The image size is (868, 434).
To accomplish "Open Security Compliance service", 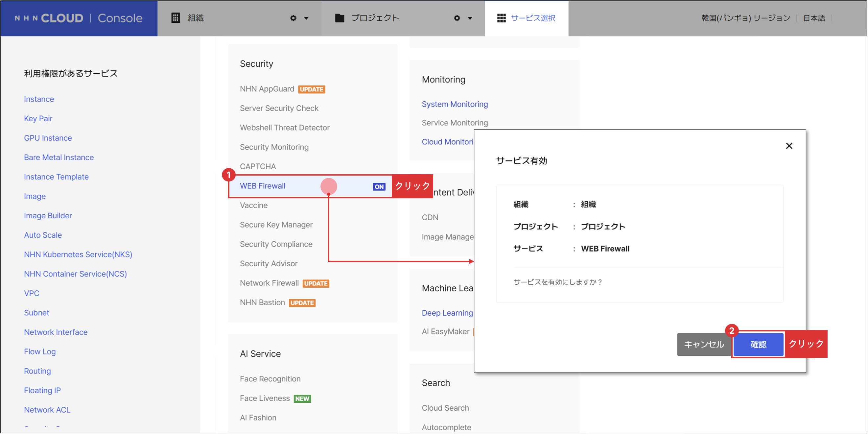I will [x=276, y=244].
